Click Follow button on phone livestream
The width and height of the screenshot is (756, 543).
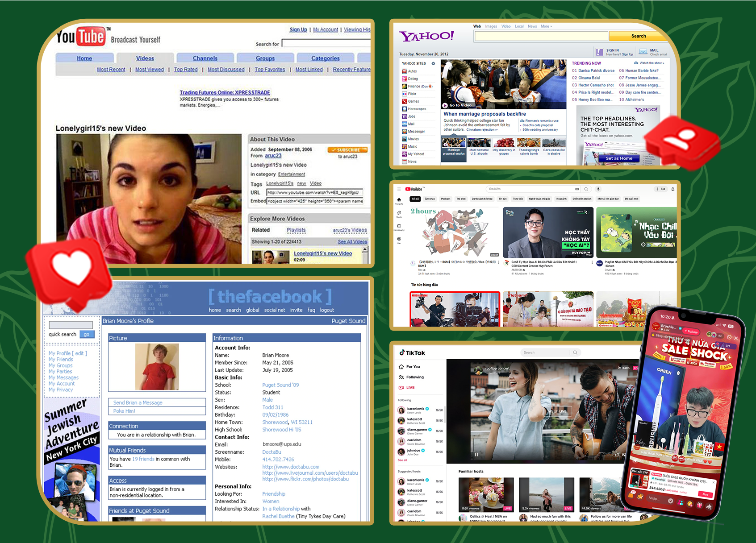pos(691,332)
